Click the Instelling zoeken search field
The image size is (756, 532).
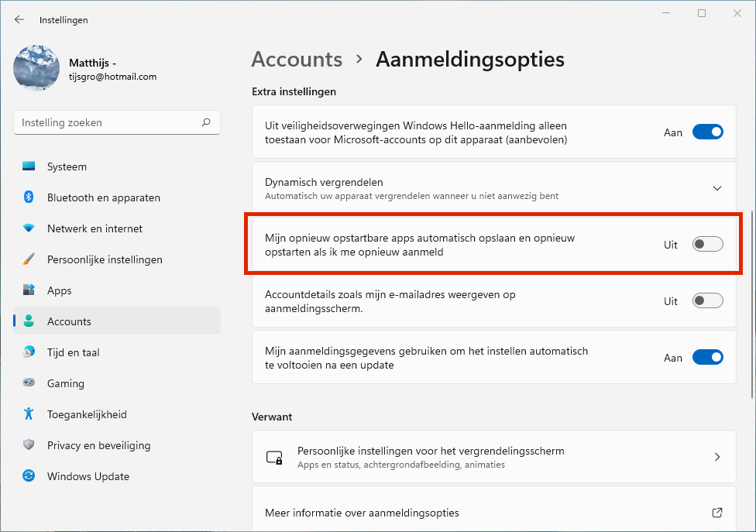pos(108,122)
